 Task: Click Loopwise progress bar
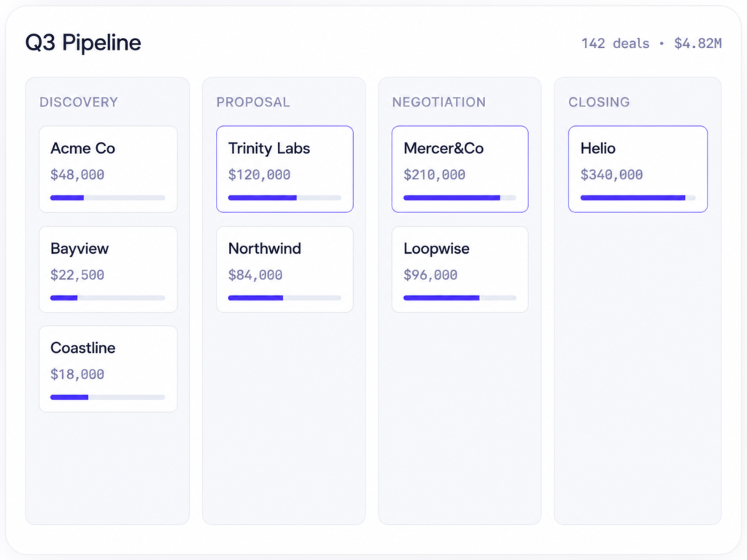click(x=460, y=297)
